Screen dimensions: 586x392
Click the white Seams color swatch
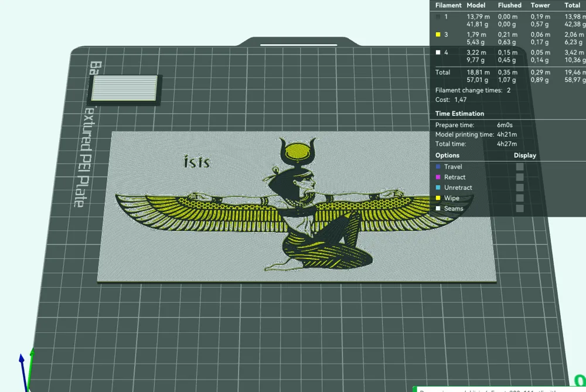click(x=438, y=209)
